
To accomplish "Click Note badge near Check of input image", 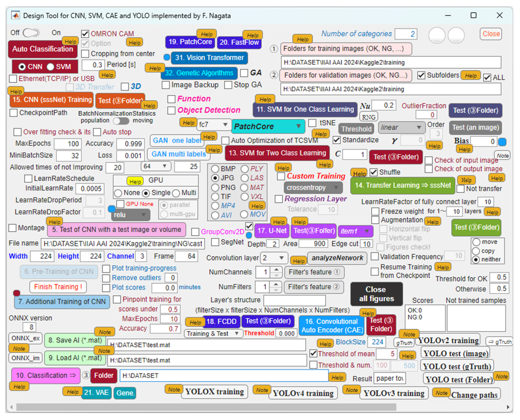I will pyautogui.click(x=503, y=156).
